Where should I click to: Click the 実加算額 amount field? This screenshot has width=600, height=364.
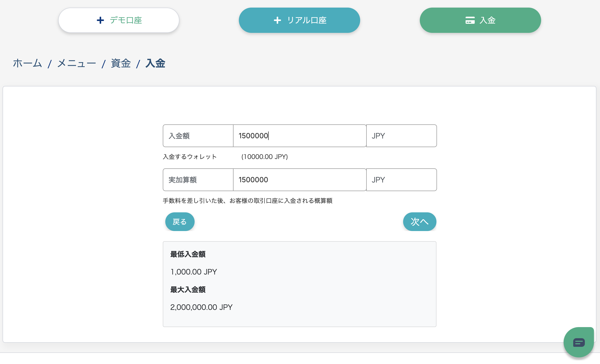[299, 180]
